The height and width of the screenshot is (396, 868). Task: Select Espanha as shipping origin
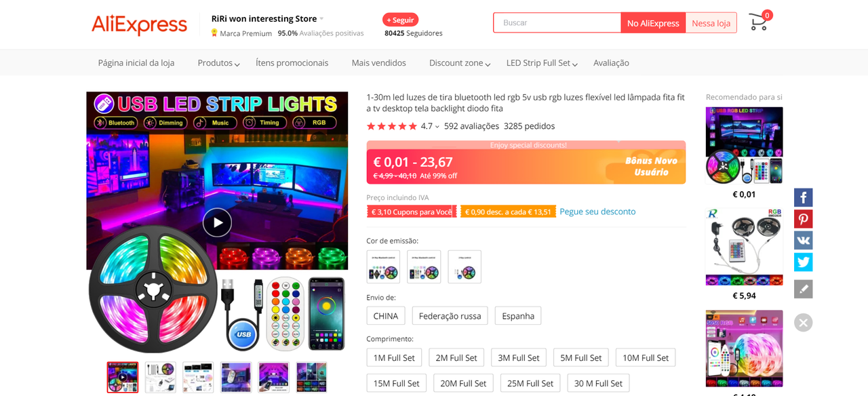[x=518, y=316]
